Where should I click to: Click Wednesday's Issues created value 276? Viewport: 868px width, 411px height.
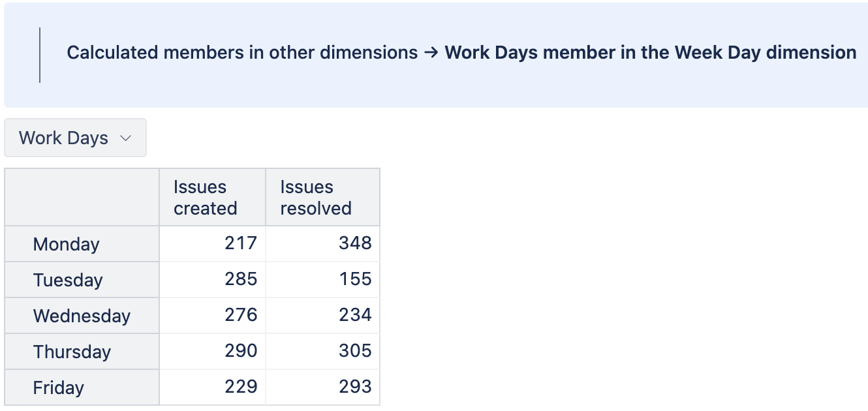point(241,315)
